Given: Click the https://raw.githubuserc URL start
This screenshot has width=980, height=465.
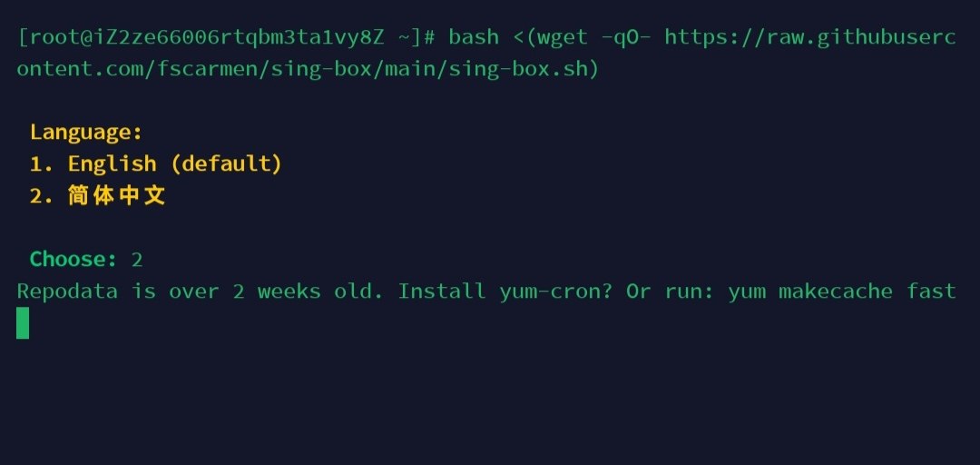Looking at the screenshot, I should coord(810,37).
